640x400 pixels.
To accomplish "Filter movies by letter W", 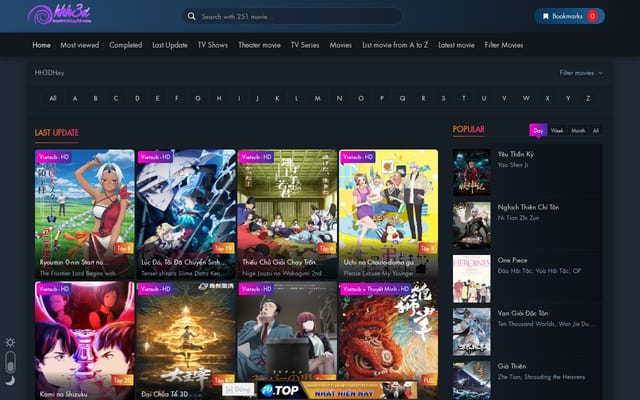I will pyautogui.click(x=526, y=98).
